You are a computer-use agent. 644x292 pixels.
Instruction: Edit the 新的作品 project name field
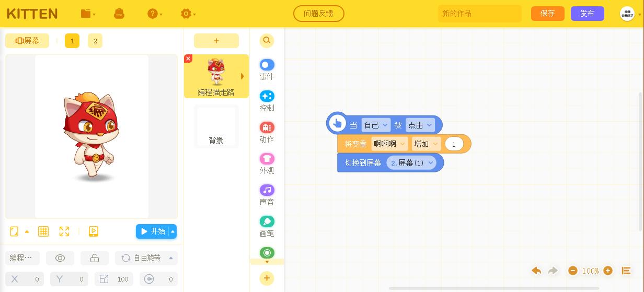click(480, 14)
